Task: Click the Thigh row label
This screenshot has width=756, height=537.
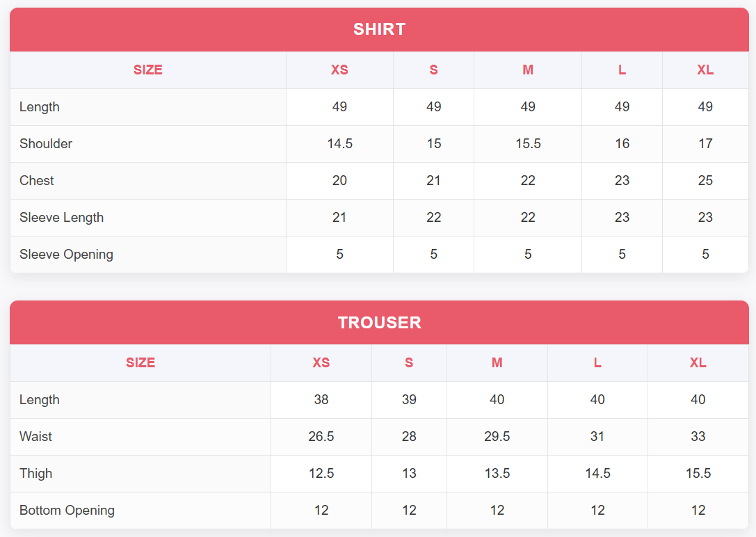Action: coord(35,474)
